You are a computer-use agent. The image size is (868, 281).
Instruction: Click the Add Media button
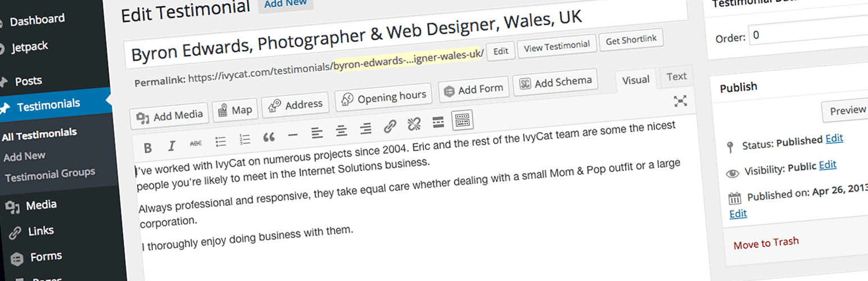[170, 116]
